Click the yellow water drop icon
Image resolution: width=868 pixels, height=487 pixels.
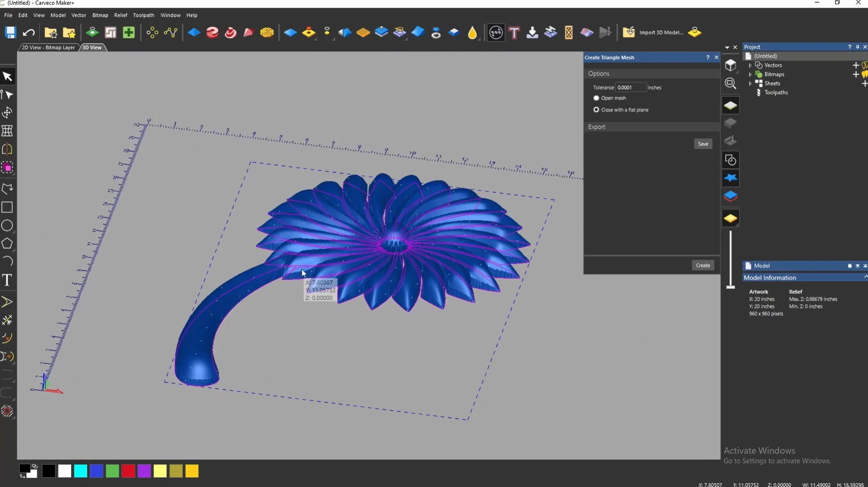pos(472,33)
